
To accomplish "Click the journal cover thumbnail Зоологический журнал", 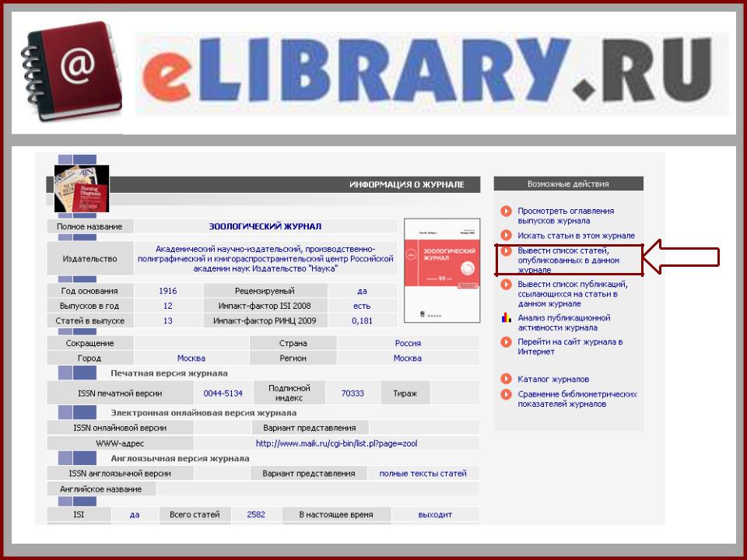I will 442,271.
